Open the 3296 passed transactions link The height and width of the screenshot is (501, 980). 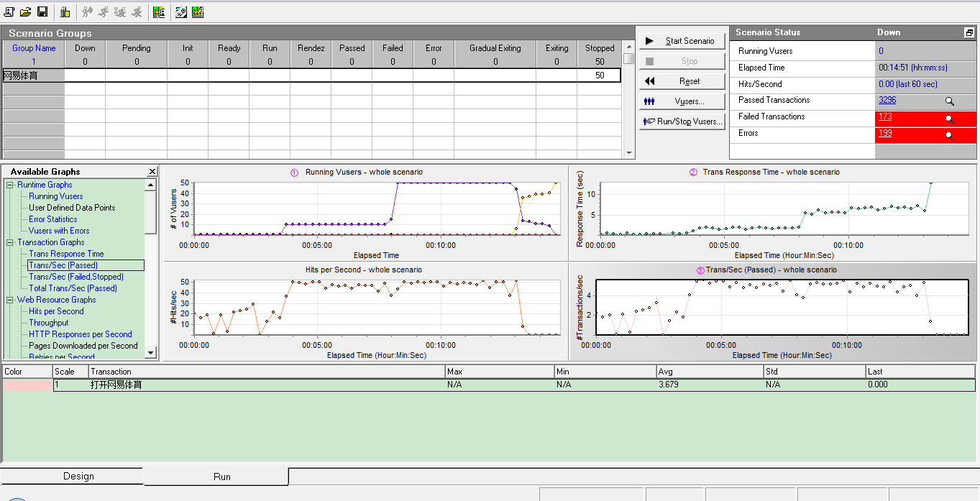(887, 100)
